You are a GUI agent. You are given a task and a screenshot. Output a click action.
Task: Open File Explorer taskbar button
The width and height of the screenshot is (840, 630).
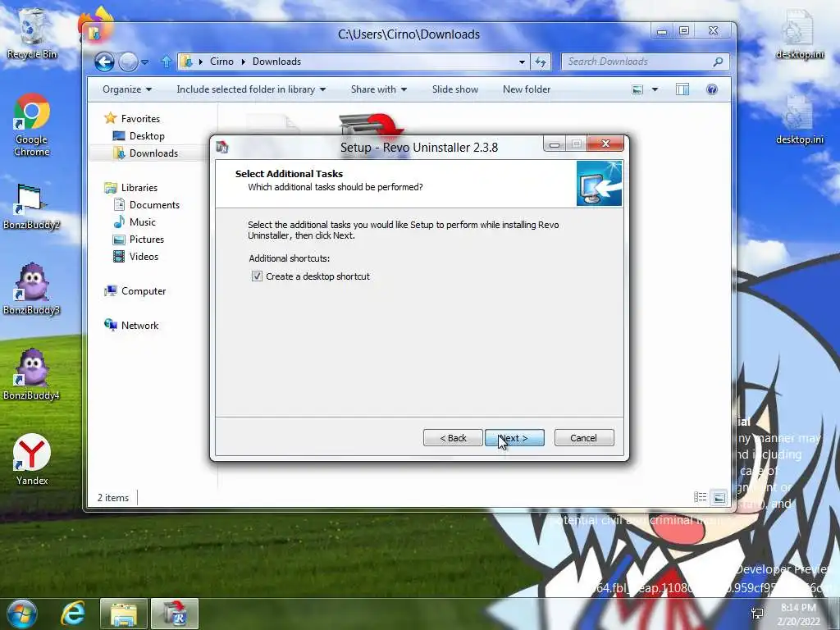(123, 614)
